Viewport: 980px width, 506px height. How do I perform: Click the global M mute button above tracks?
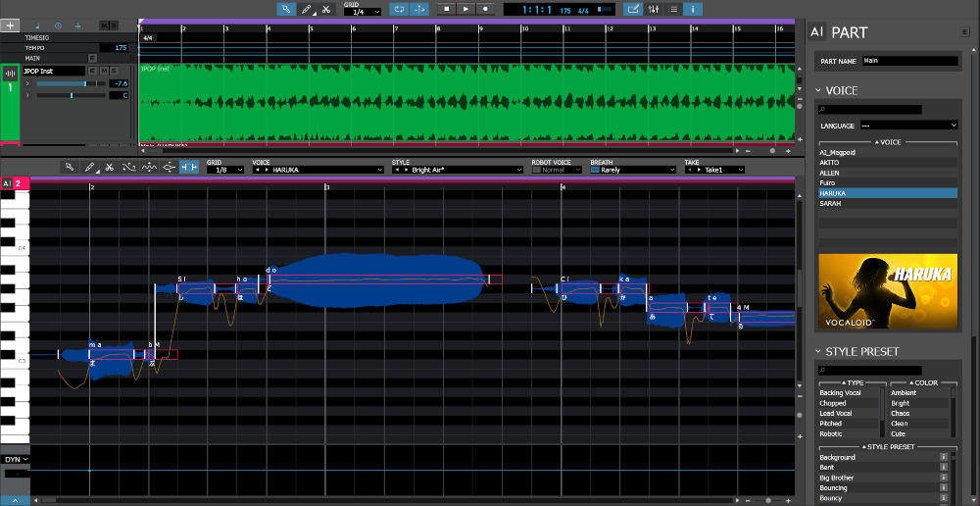coord(105,25)
